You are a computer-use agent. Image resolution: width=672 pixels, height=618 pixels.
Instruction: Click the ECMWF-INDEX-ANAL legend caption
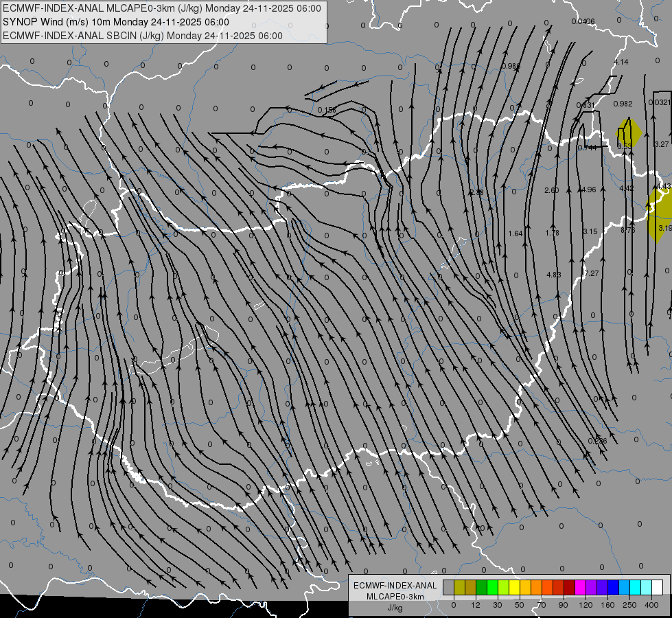[x=395, y=586]
